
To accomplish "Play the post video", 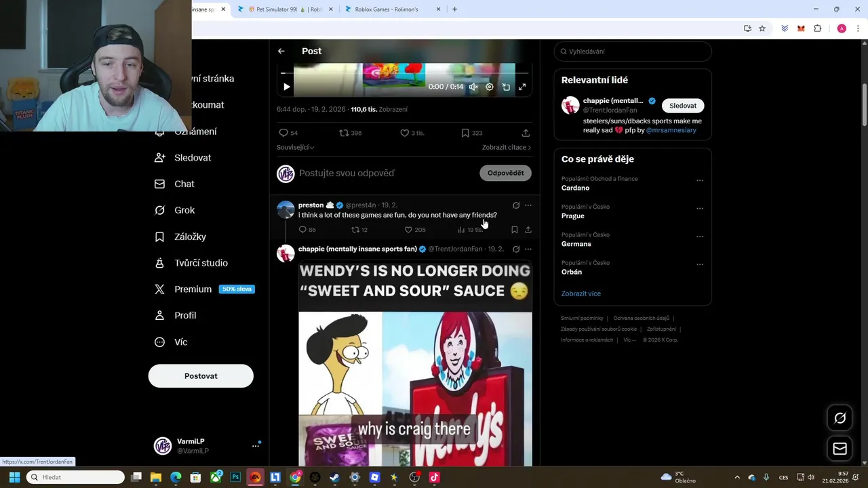I will click(286, 87).
